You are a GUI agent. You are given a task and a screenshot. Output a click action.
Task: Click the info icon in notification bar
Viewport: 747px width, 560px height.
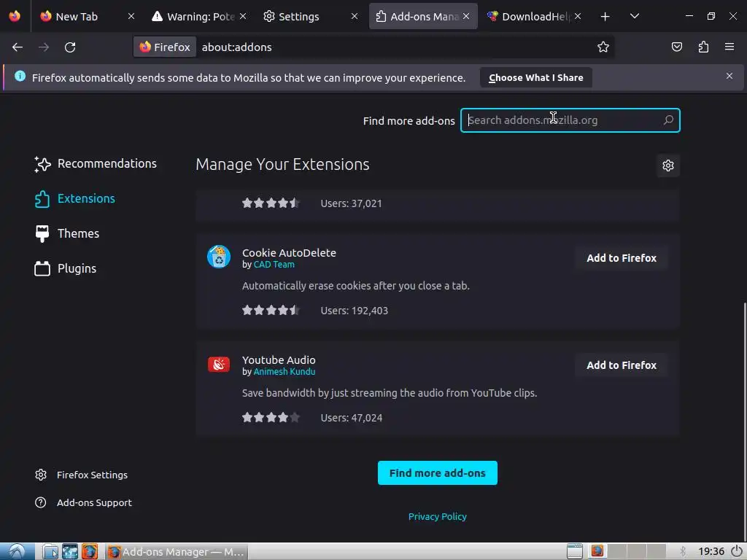tap(20, 76)
